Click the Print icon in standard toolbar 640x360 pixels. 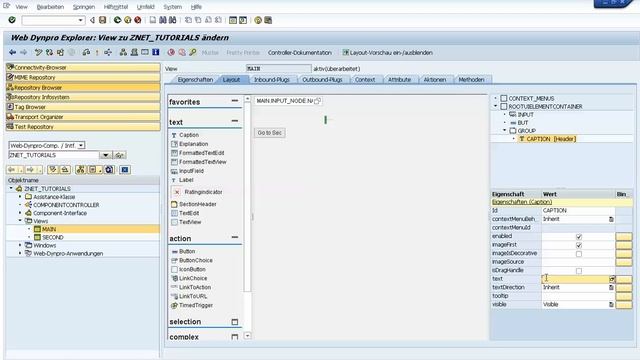pyautogui.click(x=153, y=20)
